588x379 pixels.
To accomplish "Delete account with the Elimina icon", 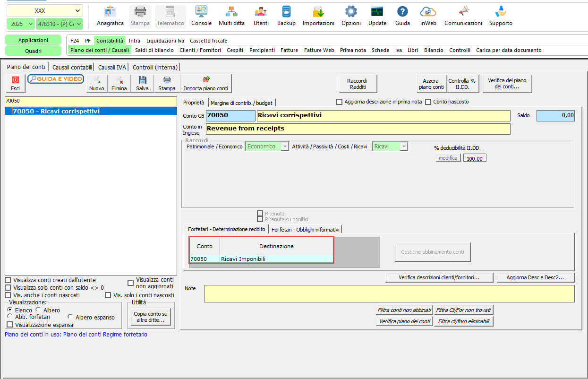I will tap(119, 84).
